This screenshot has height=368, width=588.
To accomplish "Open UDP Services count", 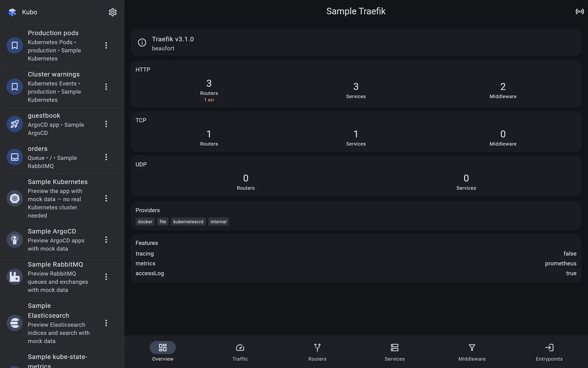I will tap(466, 182).
